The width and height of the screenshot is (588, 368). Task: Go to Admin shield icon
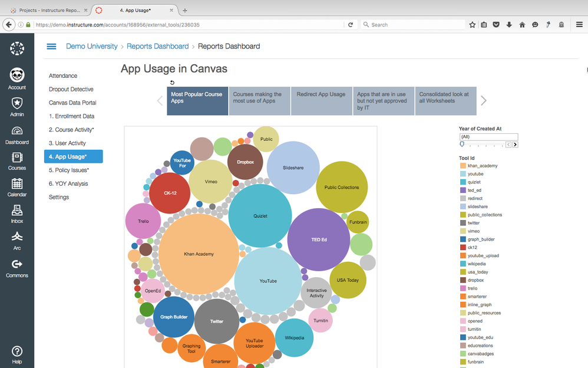pyautogui.click(x=17, y=103)
